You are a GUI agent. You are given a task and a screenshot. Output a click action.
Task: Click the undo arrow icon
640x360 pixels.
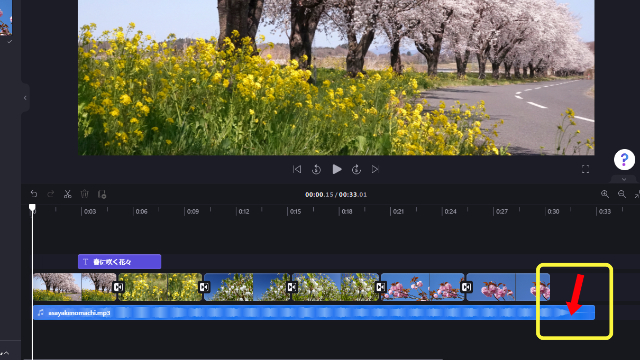click(x=34, y=194)
